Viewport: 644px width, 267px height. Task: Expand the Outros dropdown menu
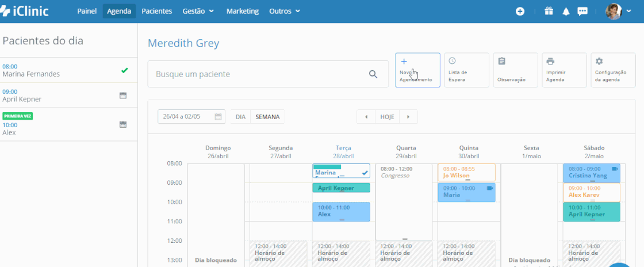click(285, 11)
